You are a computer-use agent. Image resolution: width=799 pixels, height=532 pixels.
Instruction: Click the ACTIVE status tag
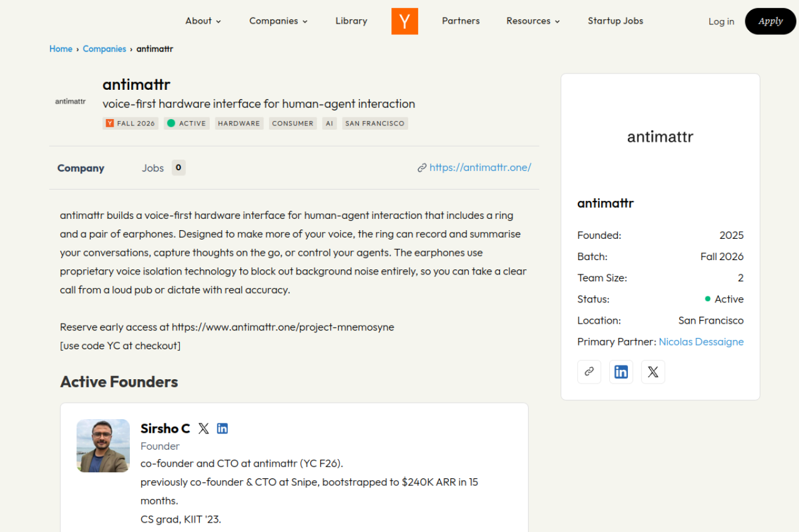(x=187, y=123)
